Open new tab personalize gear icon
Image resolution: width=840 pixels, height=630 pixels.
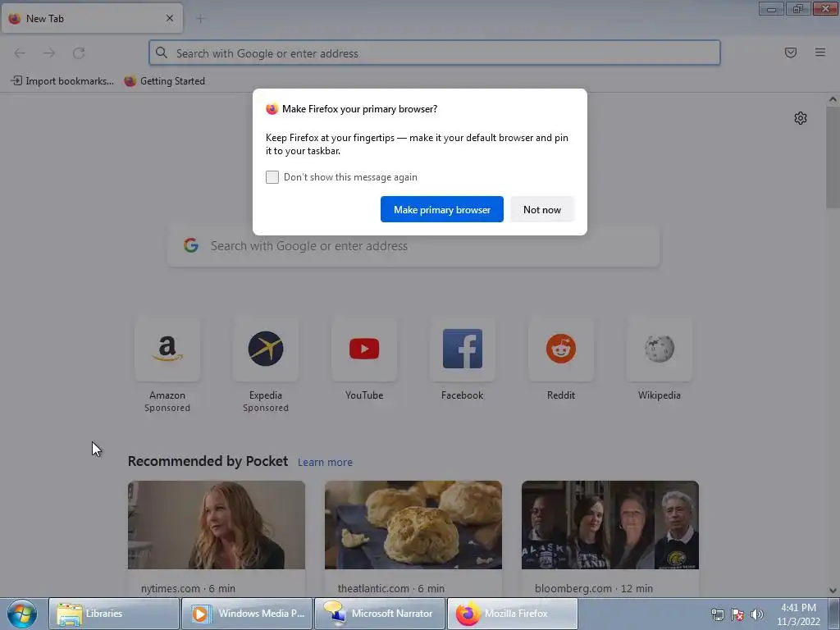coord(801,118)
